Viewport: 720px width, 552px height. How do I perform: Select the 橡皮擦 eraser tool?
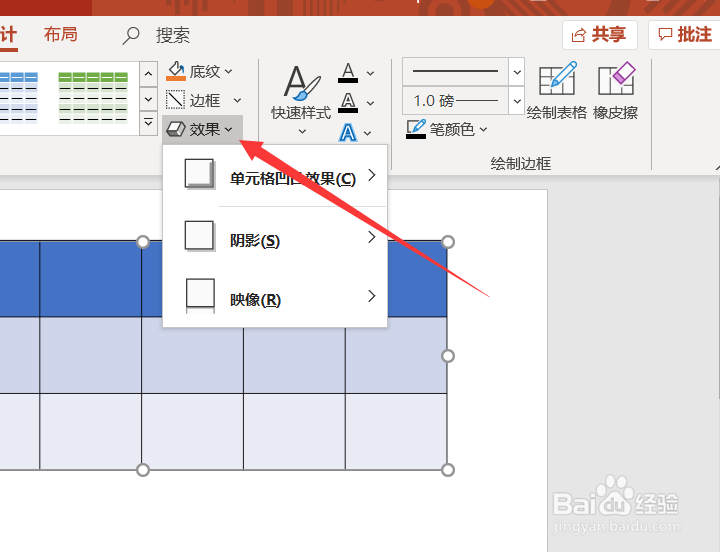coord(615,90)
